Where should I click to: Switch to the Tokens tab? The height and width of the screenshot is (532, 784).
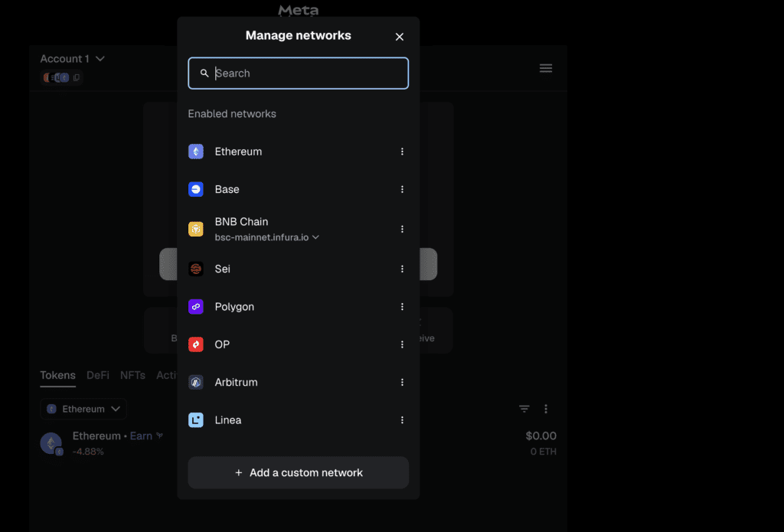pyautogui.click(x=57, y=375)
